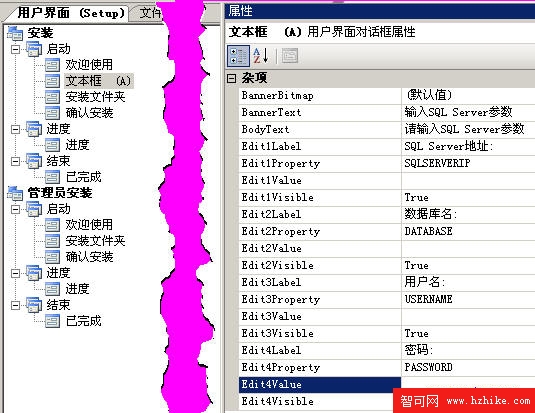This screenshot has width=535, height=413.
Task: Select the Edit1Label property name
Action: click(x=271, y=146)
